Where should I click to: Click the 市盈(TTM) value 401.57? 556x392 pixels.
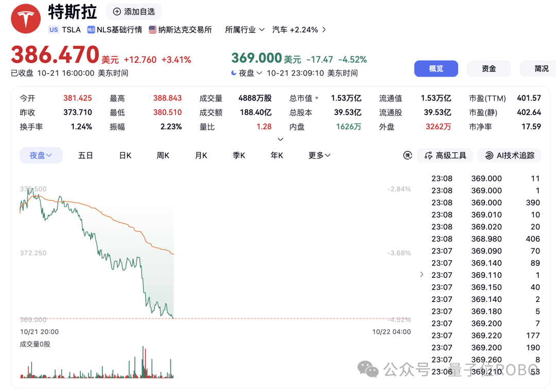point(529,98)
